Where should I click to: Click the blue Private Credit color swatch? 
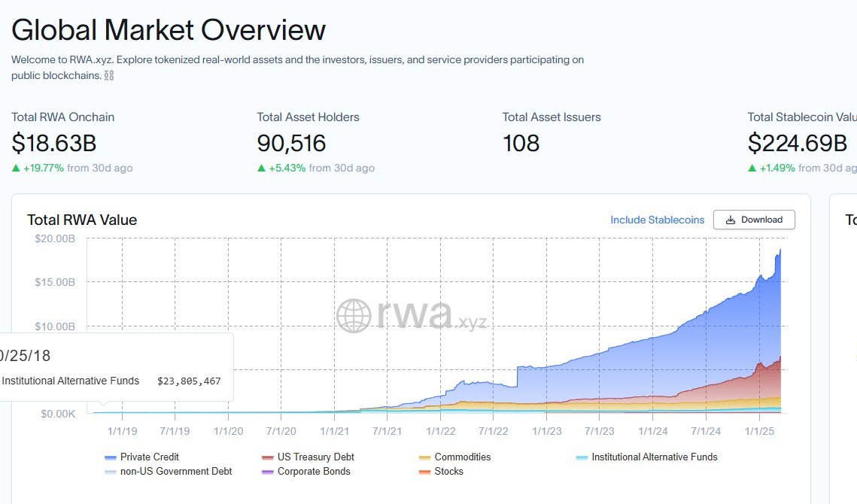pos(111,457)
